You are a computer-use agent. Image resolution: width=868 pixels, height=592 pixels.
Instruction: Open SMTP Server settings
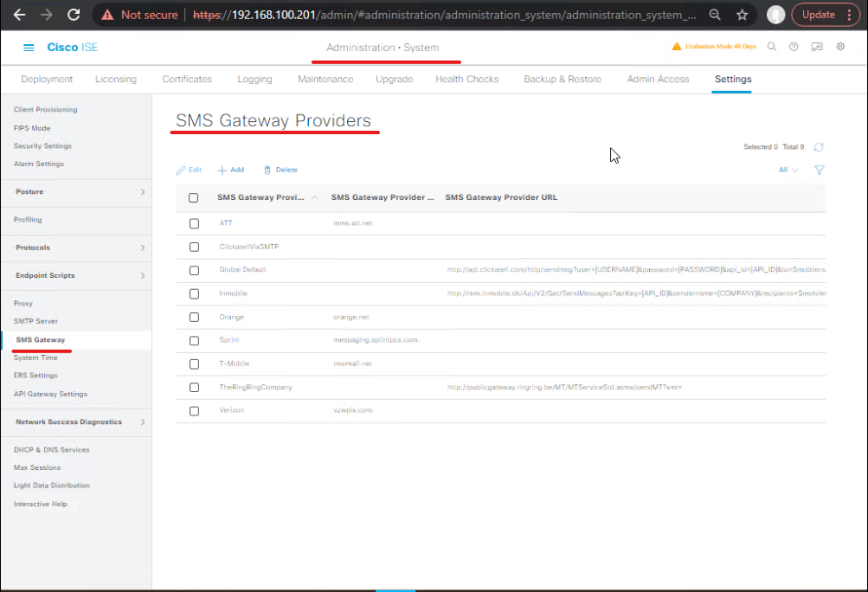[36, 321]
